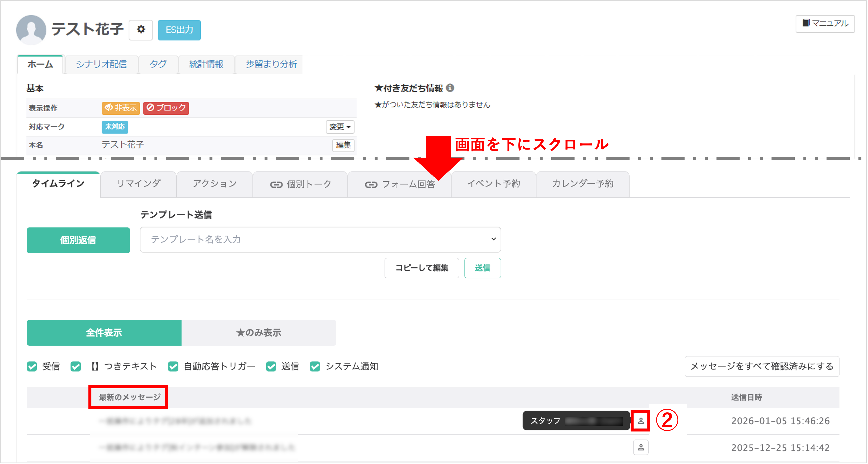The height and width of the screenshot is (464, 868).
Task: Block the friend with the ブロック icon
Action: coord(166,108)
